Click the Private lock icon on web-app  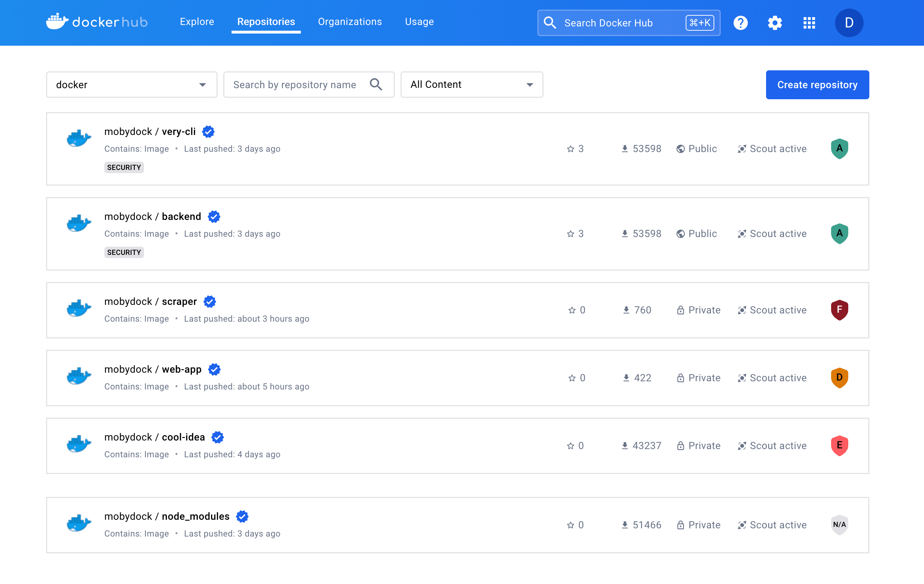[680, 378]
